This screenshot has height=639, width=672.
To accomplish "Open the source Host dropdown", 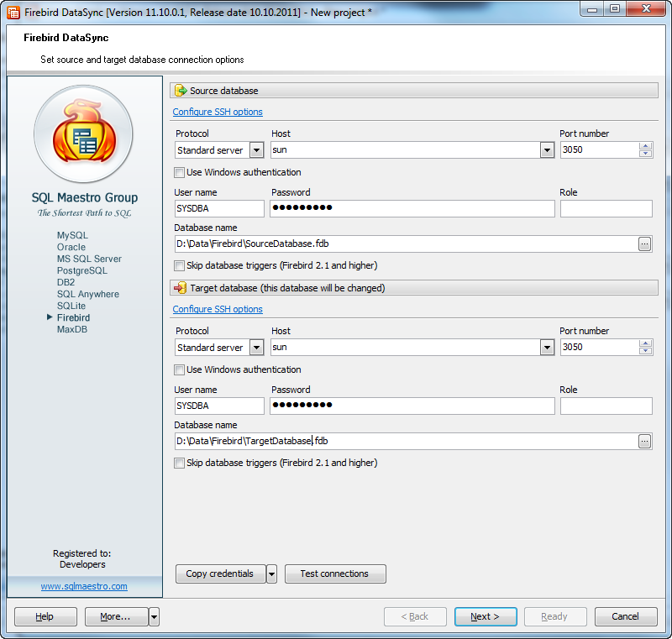I will tap(546, 149).
